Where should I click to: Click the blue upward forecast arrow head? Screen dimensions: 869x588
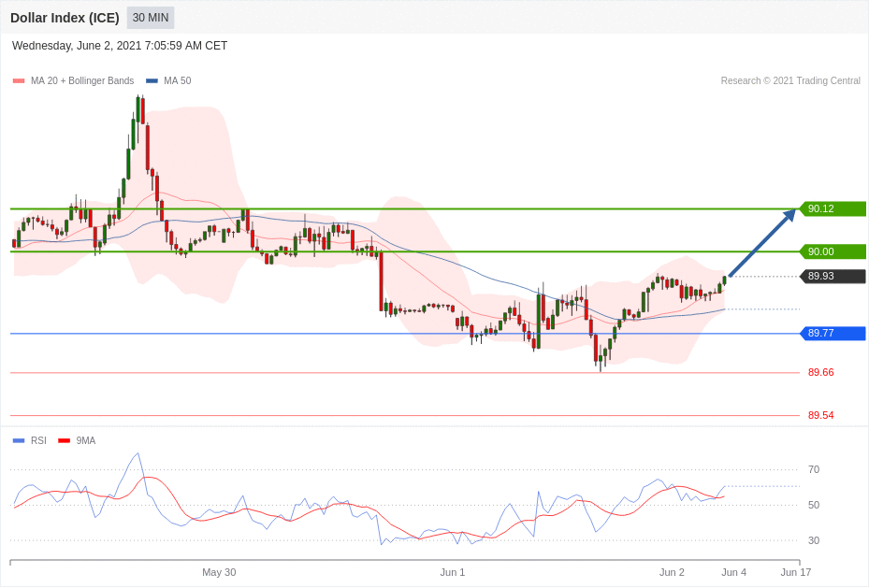789,215
